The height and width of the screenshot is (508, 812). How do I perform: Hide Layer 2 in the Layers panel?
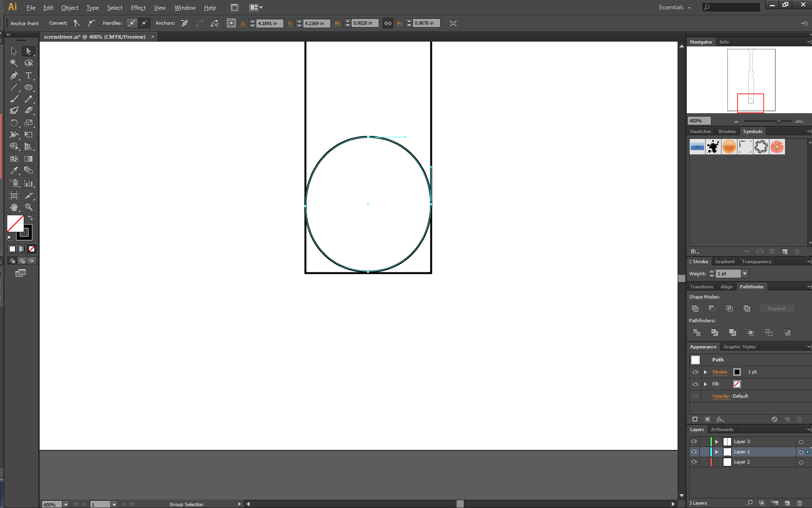click(x=694, y=462)
